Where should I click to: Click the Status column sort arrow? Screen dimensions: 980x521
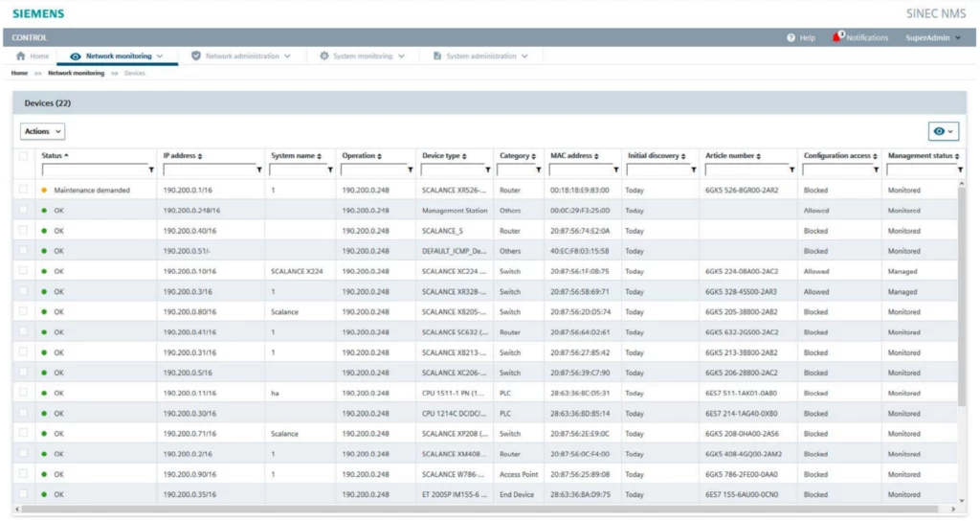[67, 155]
